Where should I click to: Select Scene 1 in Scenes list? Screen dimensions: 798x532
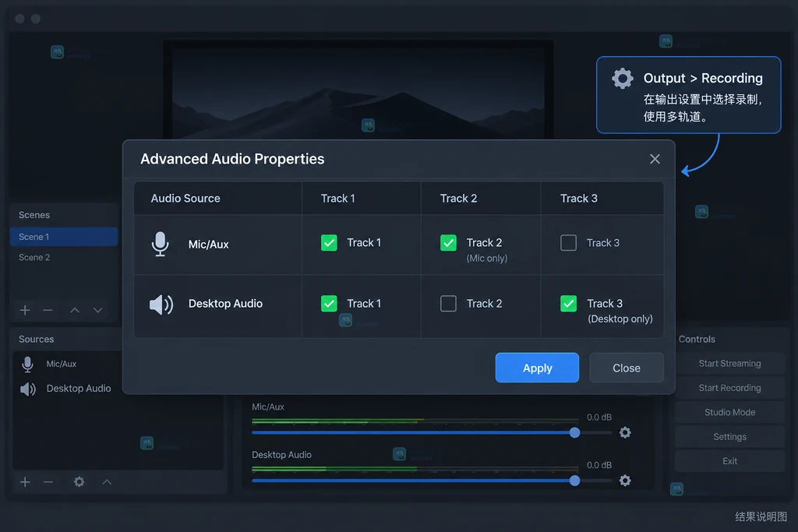(x=64, y=237)
